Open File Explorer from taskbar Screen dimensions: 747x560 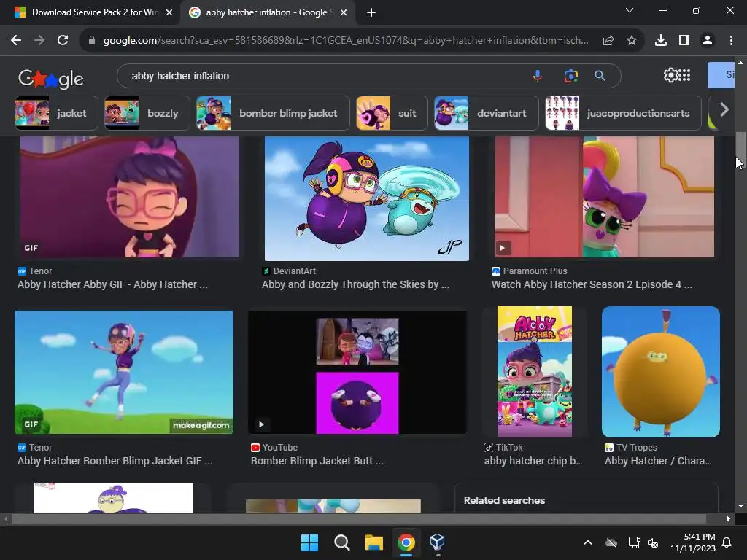[374, 542]
